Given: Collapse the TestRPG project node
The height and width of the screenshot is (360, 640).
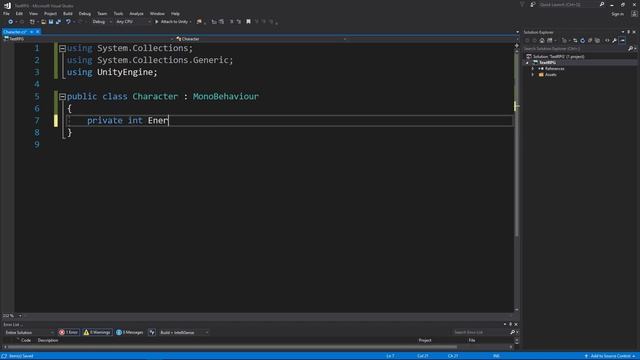Looking at the screenshot, I should (x=527, y=62).
